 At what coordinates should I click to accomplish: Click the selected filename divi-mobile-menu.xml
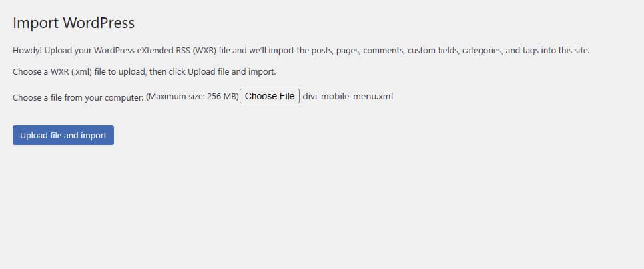pyautogui.click(x=348, y=97)
